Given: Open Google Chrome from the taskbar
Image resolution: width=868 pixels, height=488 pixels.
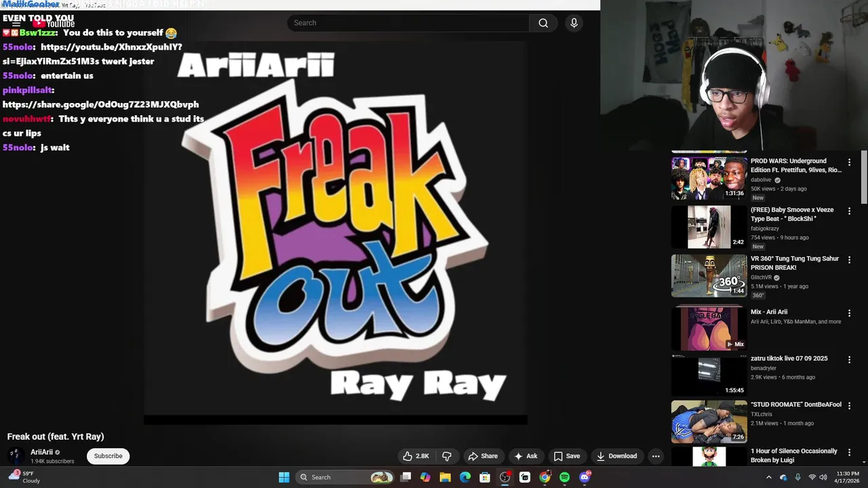Looking at the screenshot, I should tap(545, 477).
